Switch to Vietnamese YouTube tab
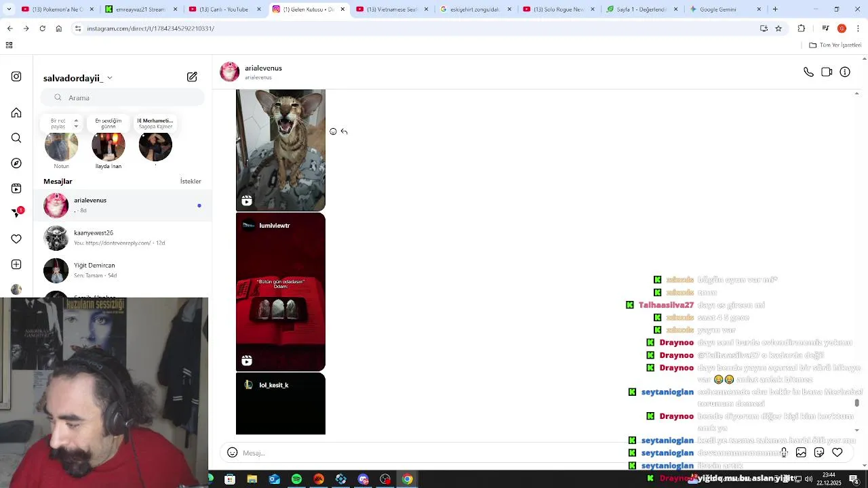 coord(391,9)
